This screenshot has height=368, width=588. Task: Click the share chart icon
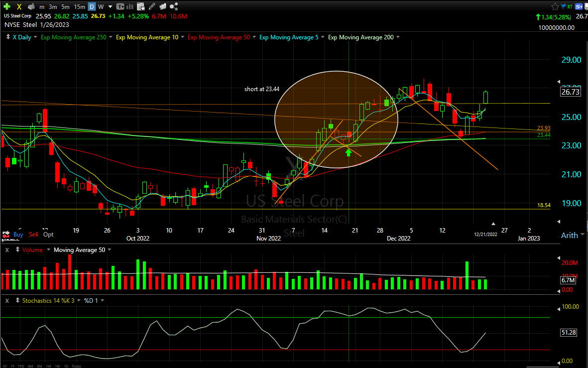(174, 6)
